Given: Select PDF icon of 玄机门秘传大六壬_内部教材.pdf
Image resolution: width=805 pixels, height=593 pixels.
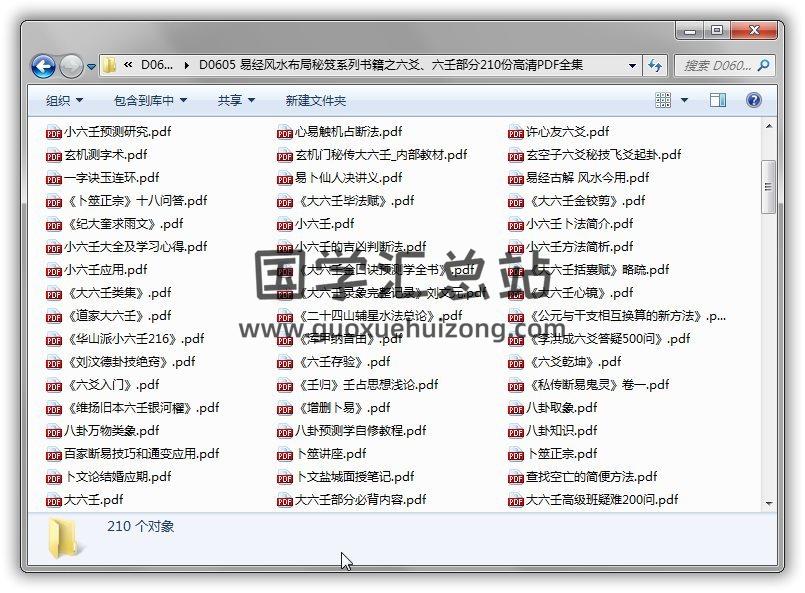Looking at the screenshot, I should (284, 156).
